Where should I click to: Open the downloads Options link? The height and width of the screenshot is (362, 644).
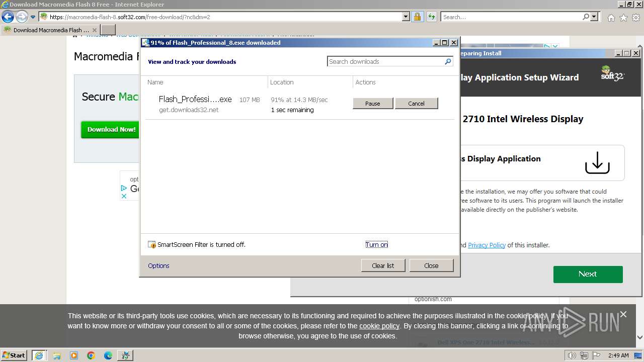point(158,265)
